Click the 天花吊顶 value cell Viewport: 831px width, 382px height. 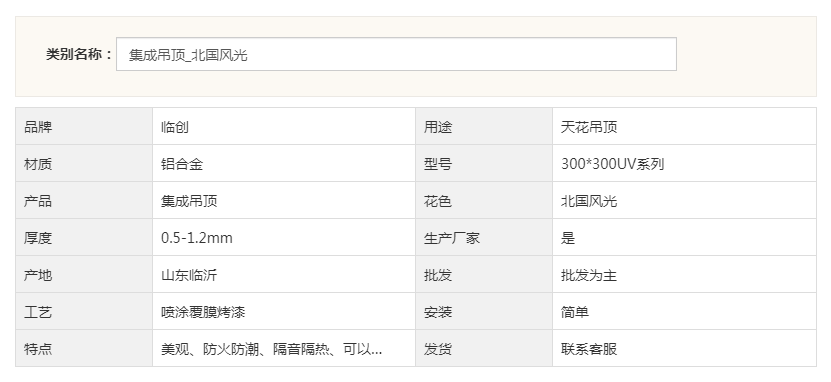coord(684,126)
